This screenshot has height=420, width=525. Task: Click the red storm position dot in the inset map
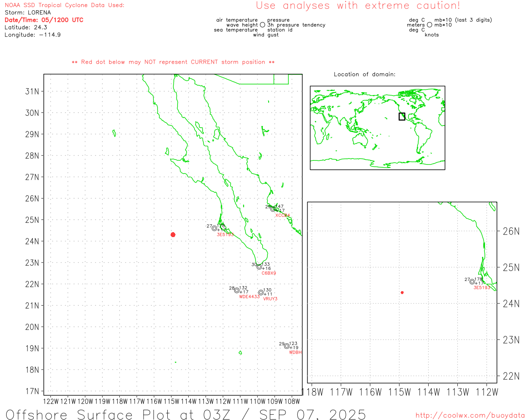coord(402,292)
